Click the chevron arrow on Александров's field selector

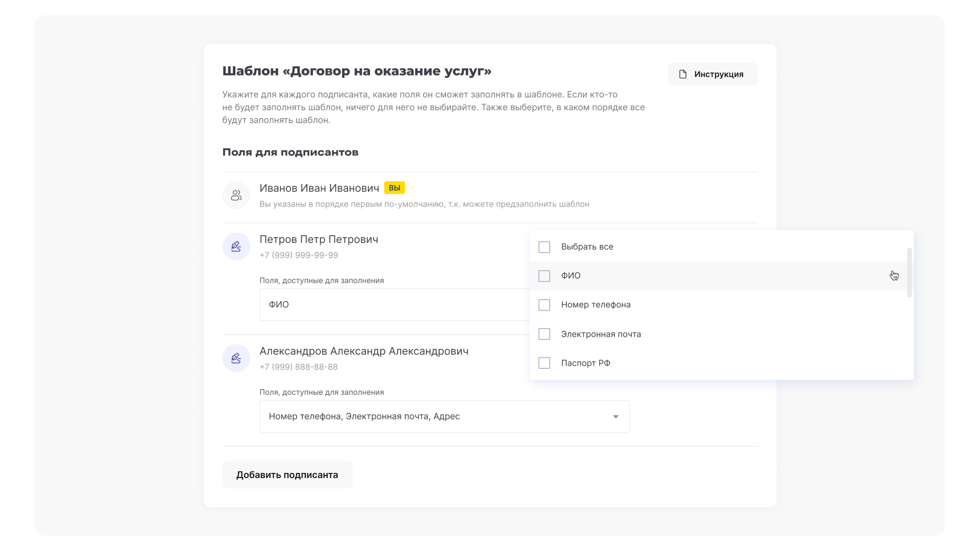[616, 416]
